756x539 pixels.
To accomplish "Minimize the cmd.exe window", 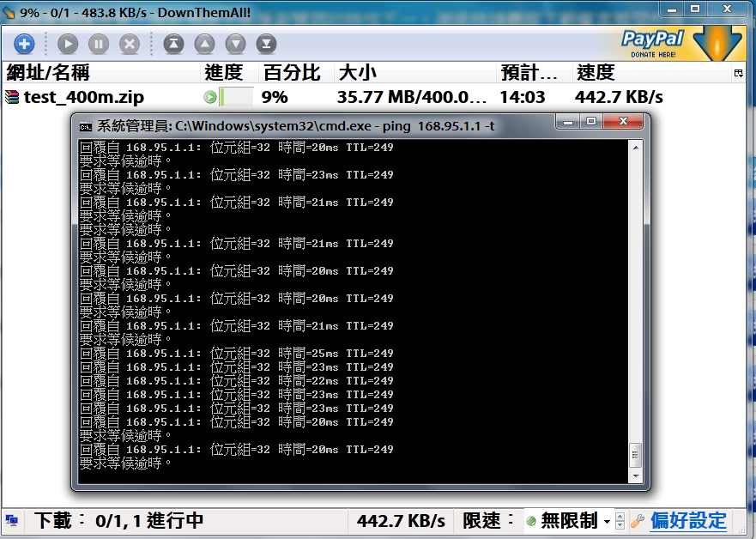I will pos(568,122).
